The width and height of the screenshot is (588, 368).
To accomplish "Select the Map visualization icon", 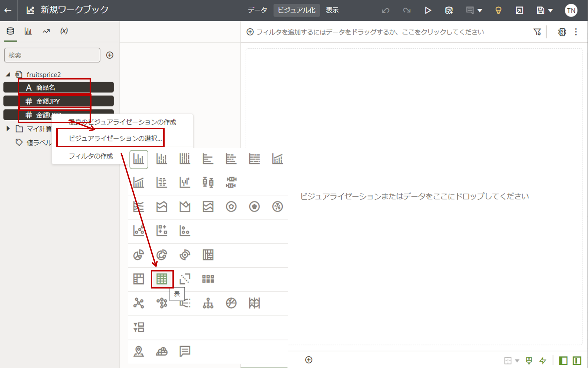I will [139, 351].
